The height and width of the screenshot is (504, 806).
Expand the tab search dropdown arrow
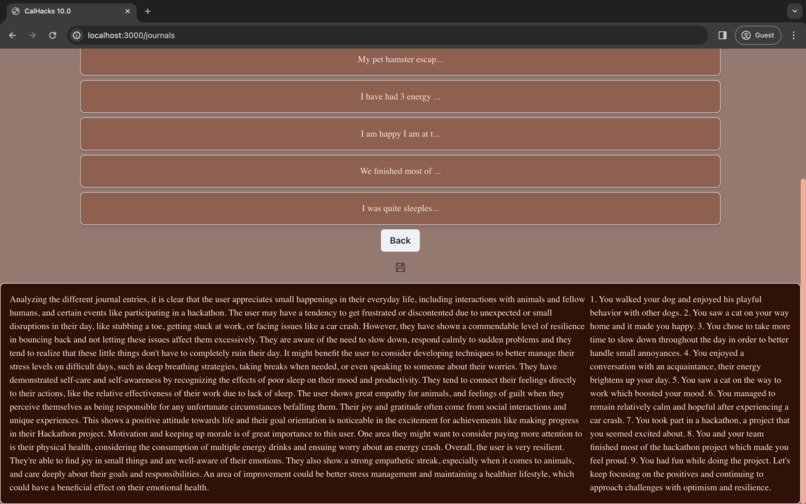click(794, 11)
